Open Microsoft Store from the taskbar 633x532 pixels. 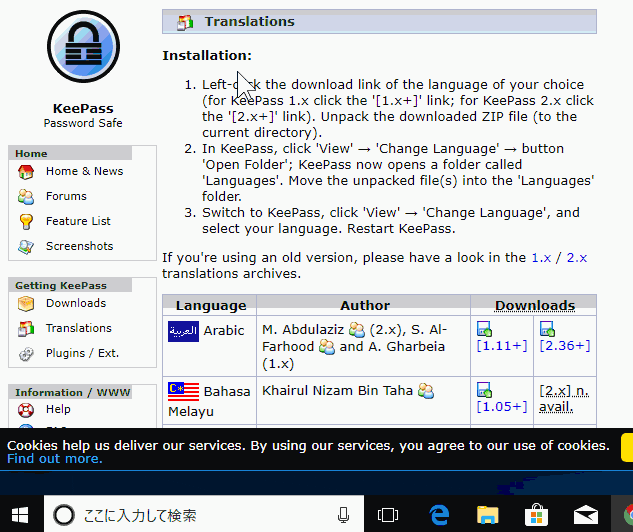[537, 515]
